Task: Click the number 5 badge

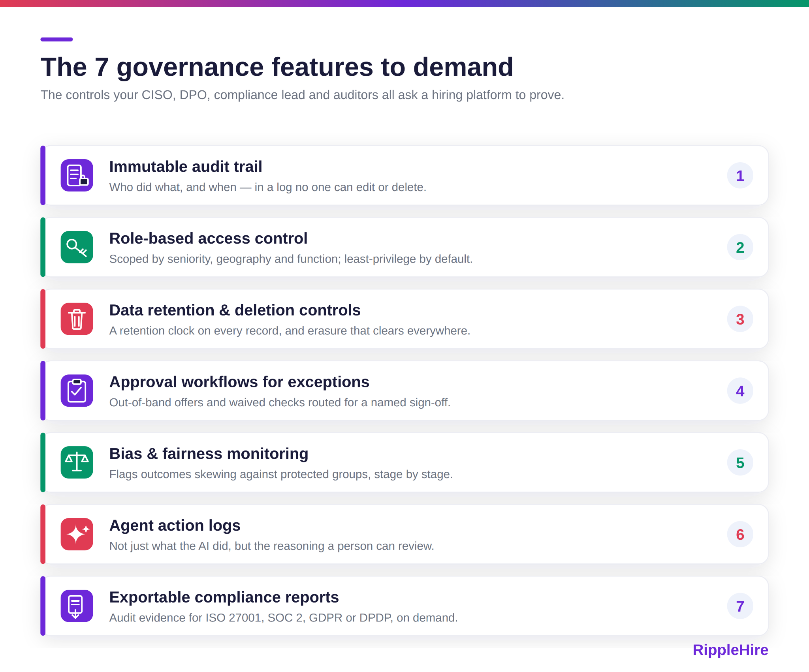Action: coord(740,462)
